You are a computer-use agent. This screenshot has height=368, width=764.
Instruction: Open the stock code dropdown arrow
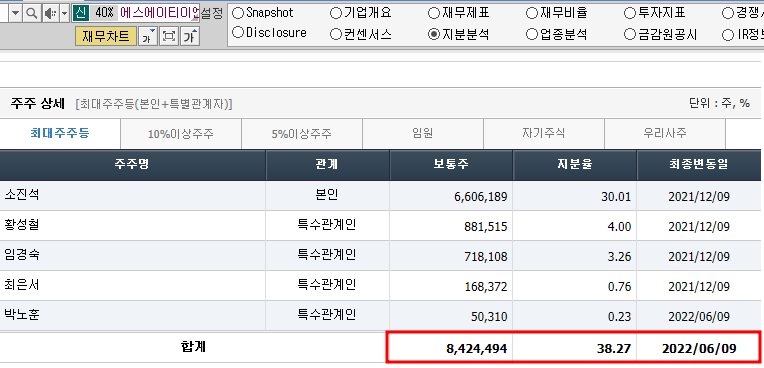coord(15,14)
